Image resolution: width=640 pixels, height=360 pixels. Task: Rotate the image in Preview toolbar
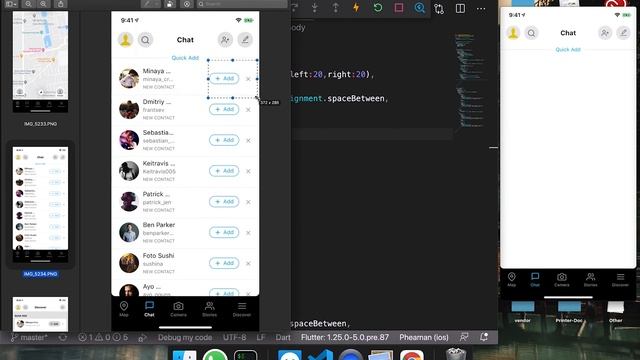pyautogui.click(x=170, y=4)
